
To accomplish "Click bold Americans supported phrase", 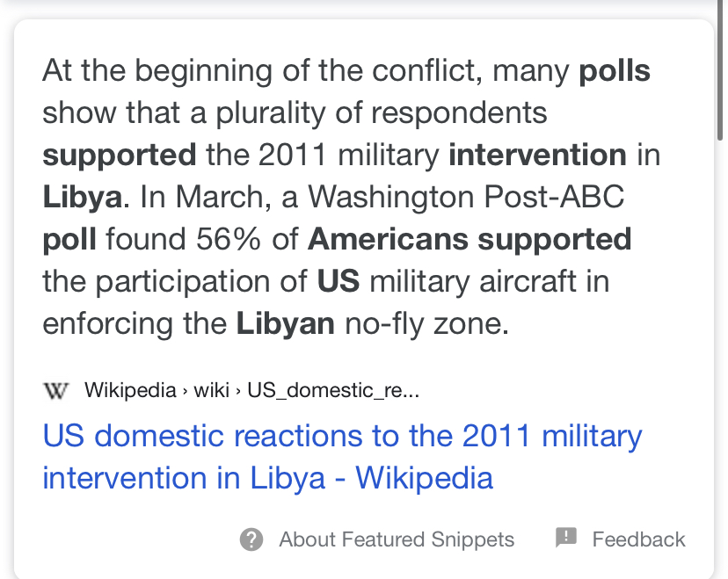I will point(470,239).
